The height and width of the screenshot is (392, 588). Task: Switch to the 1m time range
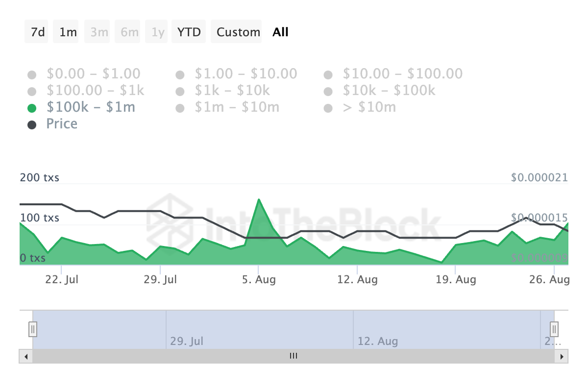pos(68,32)
